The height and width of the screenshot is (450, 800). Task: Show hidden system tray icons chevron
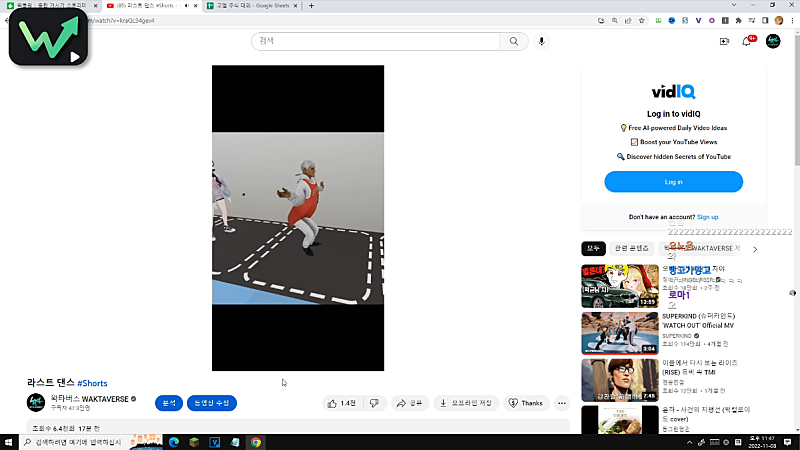click(x=689, y=442)
